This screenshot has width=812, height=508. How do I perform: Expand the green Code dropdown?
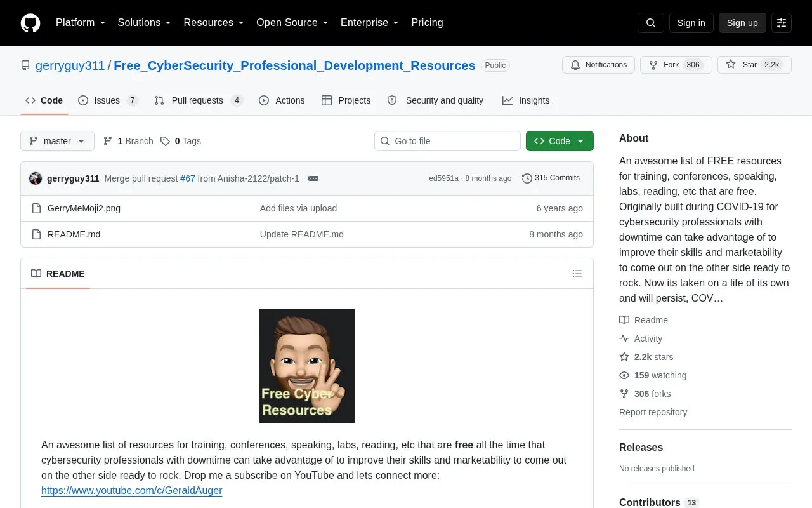click(x=560, y=141)
